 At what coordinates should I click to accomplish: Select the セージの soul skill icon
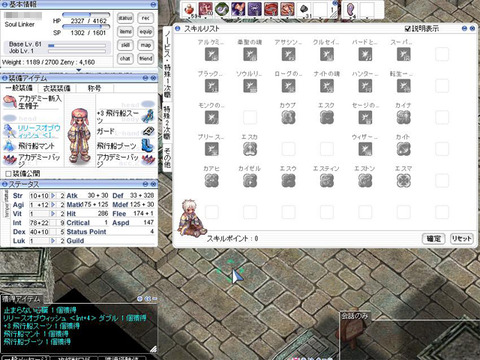point(365,118)
